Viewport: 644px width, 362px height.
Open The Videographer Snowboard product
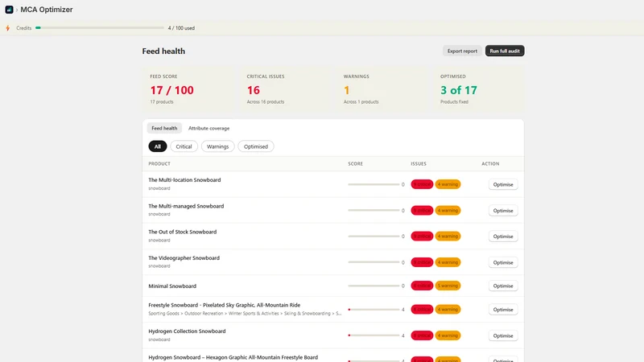pyautogui.click(x=184, y=257)
